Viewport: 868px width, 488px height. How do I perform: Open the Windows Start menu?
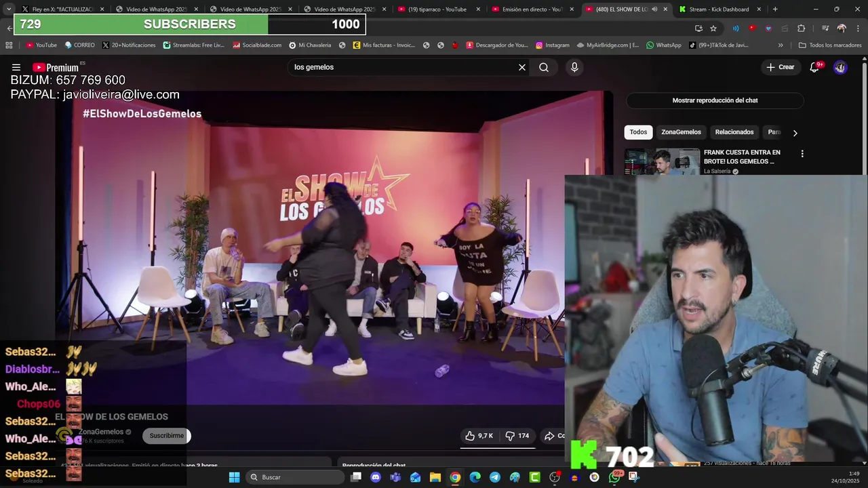(x=234, y=477)
